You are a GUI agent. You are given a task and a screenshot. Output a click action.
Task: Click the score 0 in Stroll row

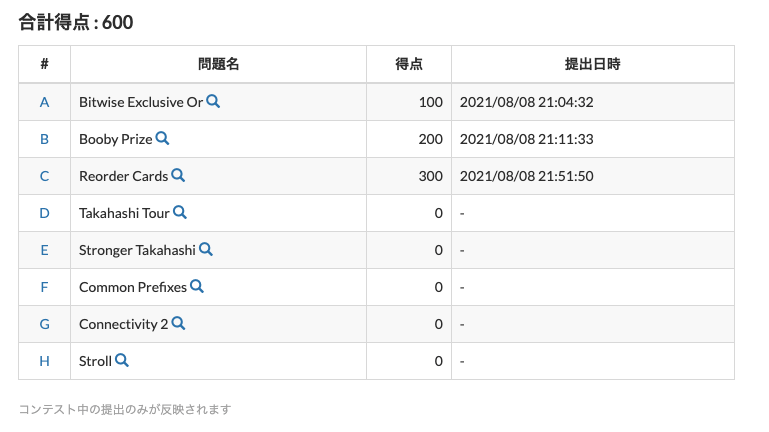tap(438, 361)
